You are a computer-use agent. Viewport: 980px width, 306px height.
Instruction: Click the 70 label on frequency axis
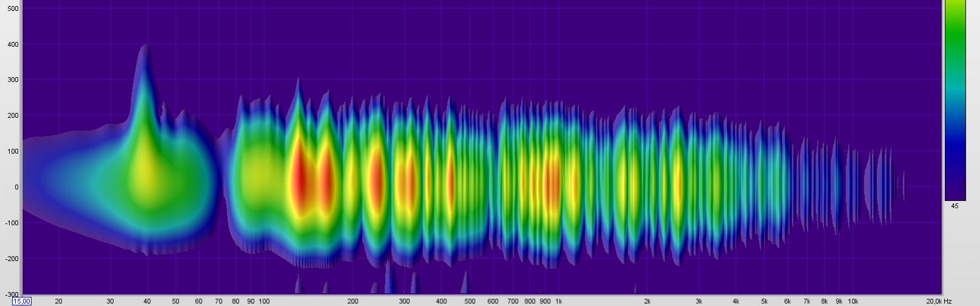219,301
